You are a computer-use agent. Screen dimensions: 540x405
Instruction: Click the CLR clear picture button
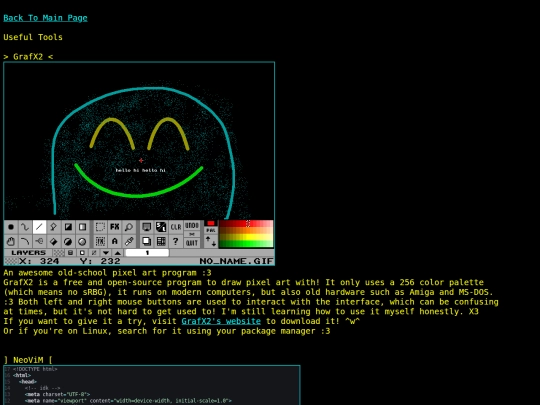pos(176,227)
